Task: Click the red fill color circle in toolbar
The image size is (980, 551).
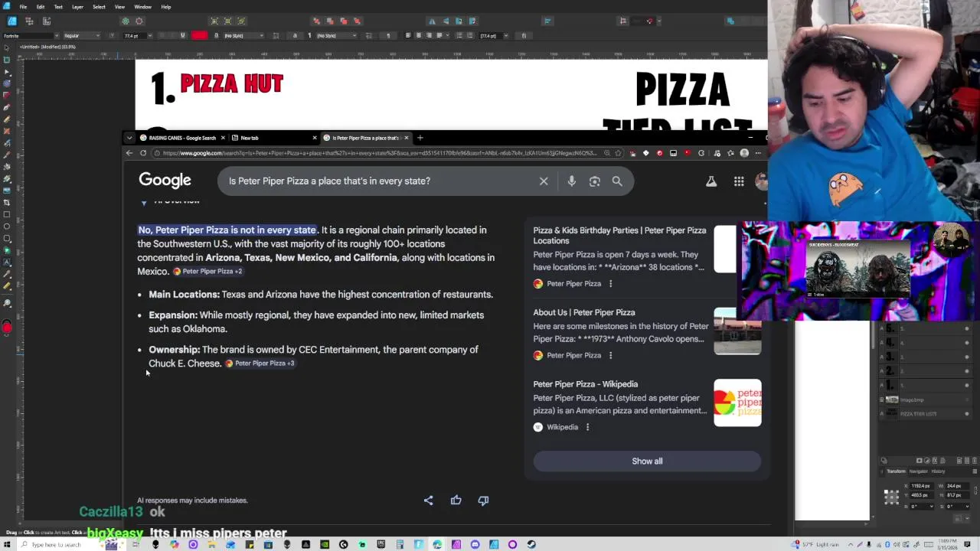Action: point(7,328)
